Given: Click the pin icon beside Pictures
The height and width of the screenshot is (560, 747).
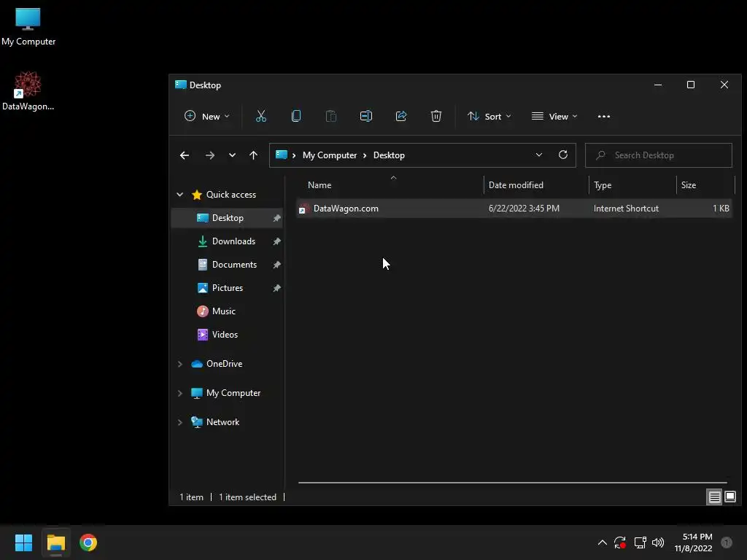Looking at the screenshot, I should [276, 288].
